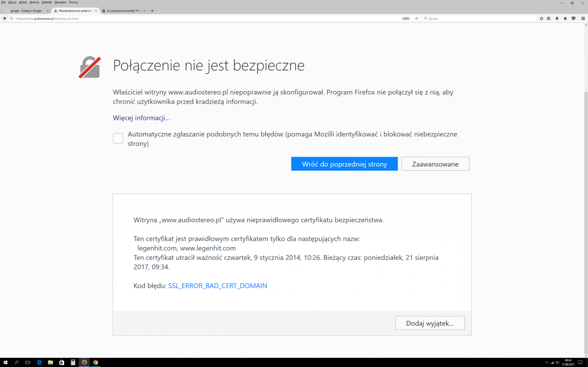Open Chrome from the taskbar
588x367 pixels.
[95, 362]
